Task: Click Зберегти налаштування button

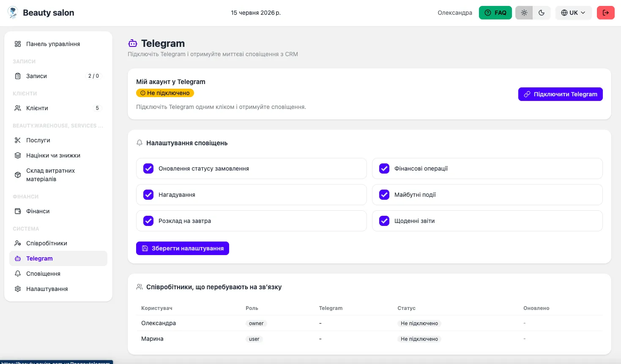Action: pos(183,248)
